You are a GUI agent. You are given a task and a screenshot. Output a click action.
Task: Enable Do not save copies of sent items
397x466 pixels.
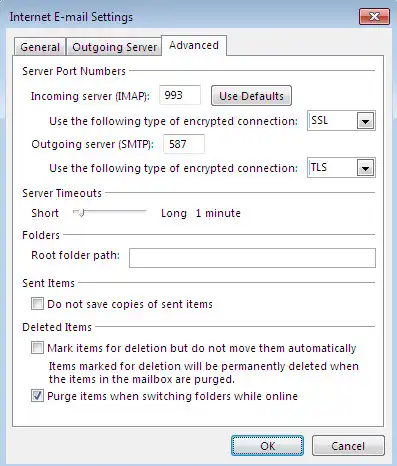tap(37, 304)
